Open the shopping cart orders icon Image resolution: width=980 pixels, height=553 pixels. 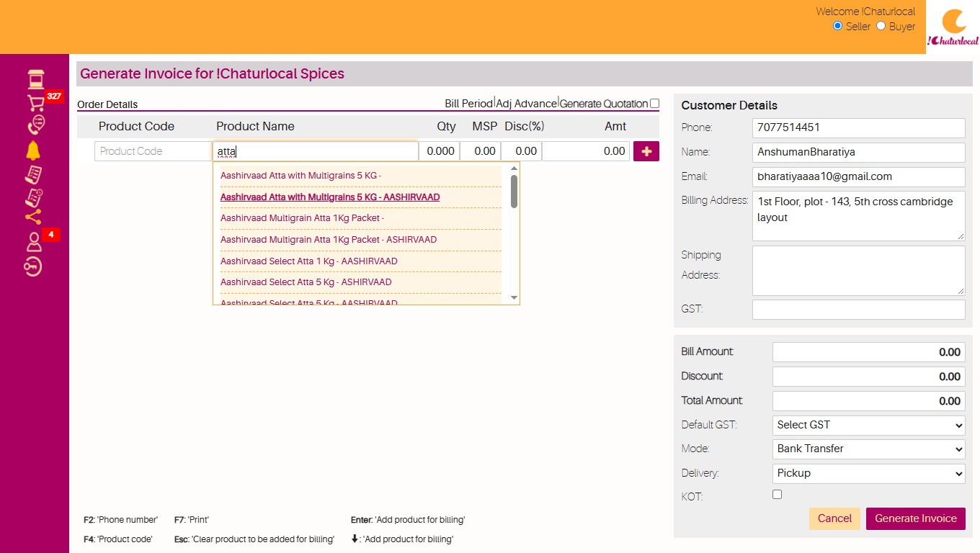coord(36,103)
